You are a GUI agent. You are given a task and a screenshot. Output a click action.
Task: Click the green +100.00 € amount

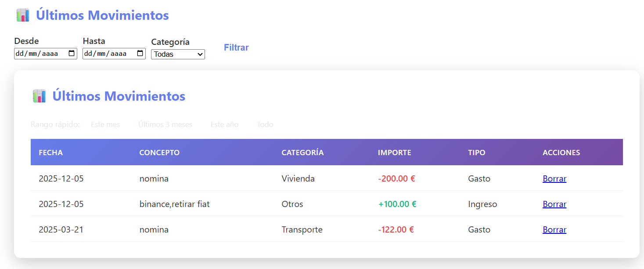[x=397, y=204]
